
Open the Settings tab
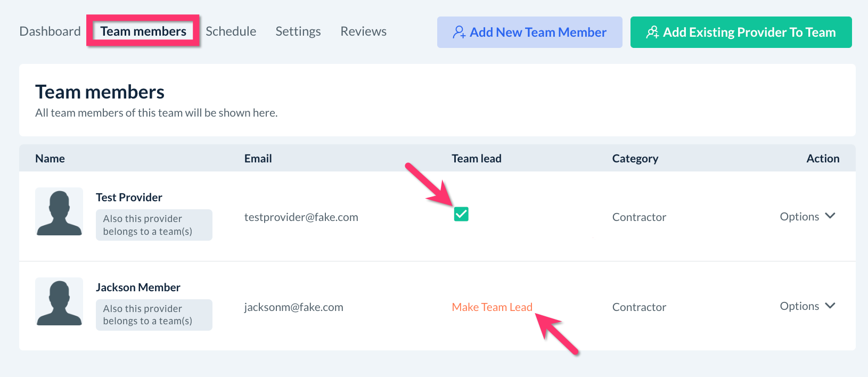(298, 31)
